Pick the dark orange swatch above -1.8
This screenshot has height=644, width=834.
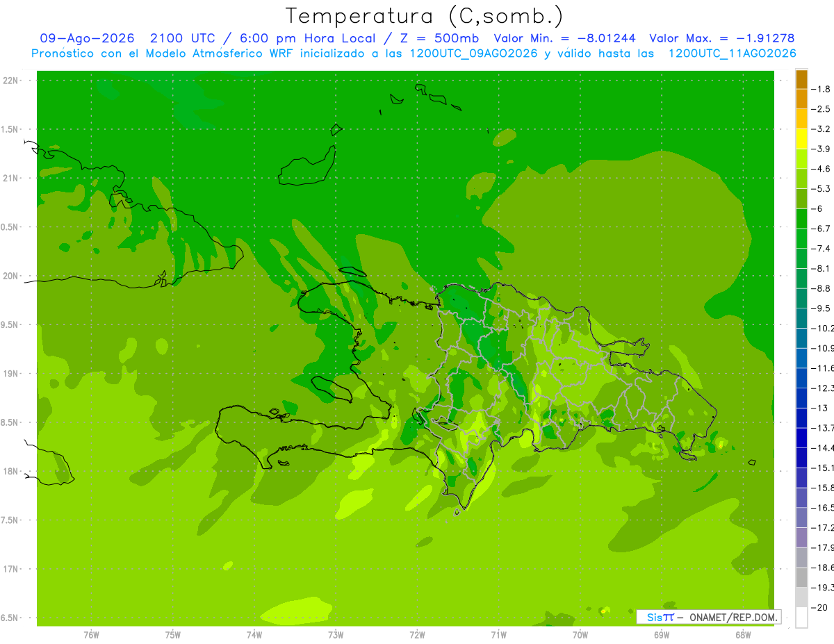[x=801, y=79]
